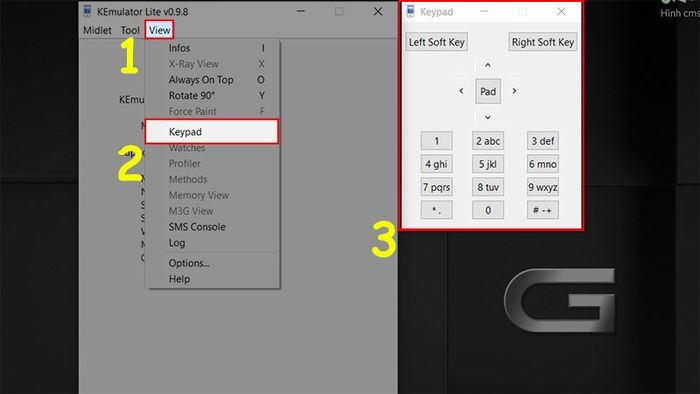This screenshot has width=700, height=394.
Task: Click the 4 ghi key
Action: [437, 164]
